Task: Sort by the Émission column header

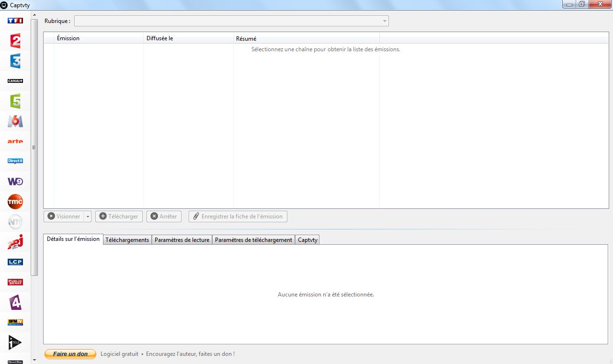Action: [99, 38]
